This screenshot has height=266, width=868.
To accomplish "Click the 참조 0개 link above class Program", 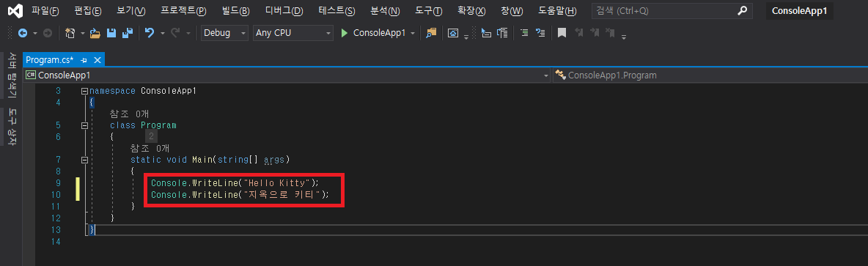I will coord(129,114).
